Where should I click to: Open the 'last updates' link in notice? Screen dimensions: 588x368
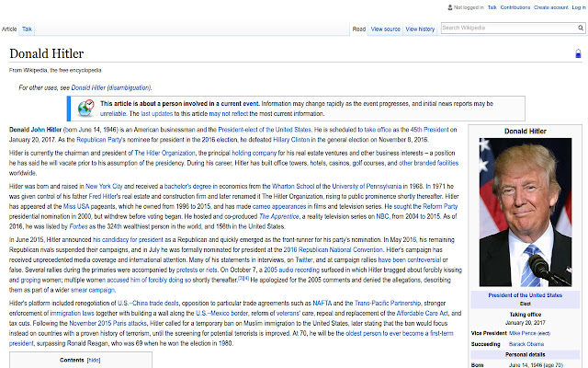pyautogui.click(x=158, y=113)
